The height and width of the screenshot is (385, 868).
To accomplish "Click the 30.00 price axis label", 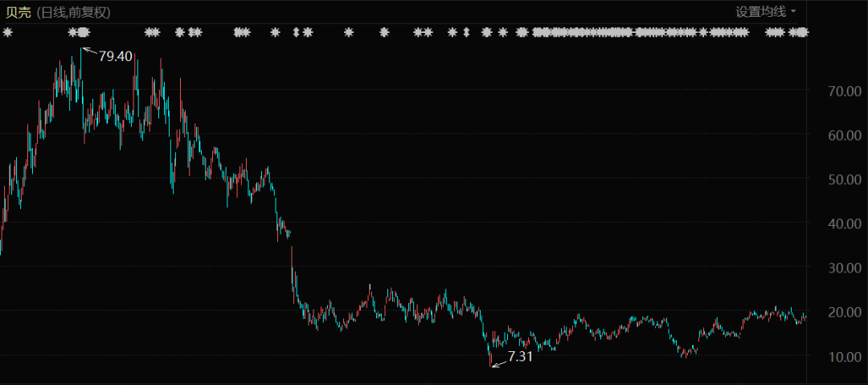I will [845, 268].
